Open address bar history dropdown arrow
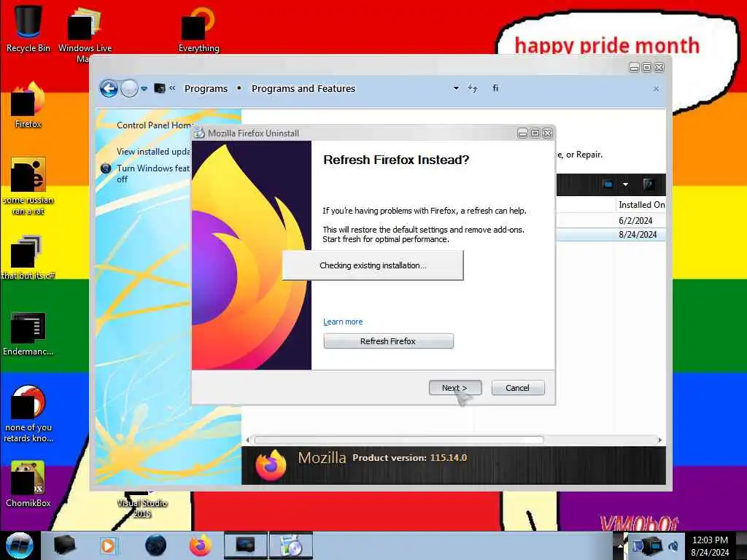747x560 pixels. click(456, 88)
